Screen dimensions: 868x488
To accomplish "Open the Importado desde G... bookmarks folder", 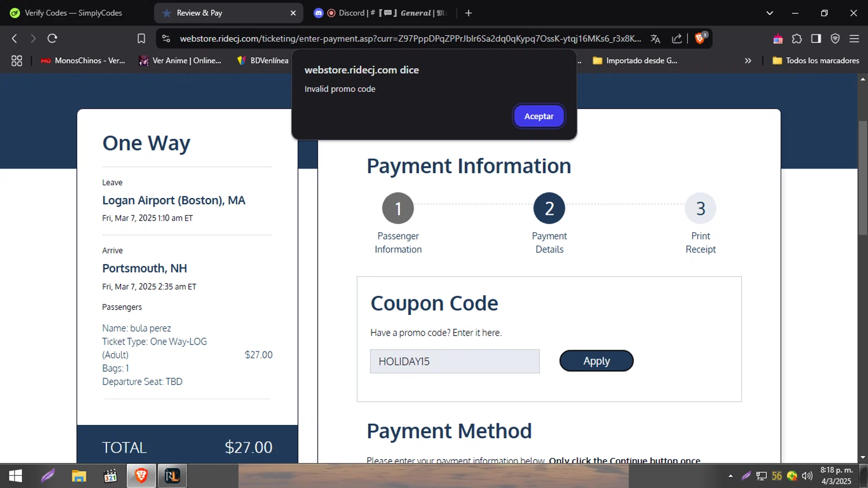I will pos(635,60).
